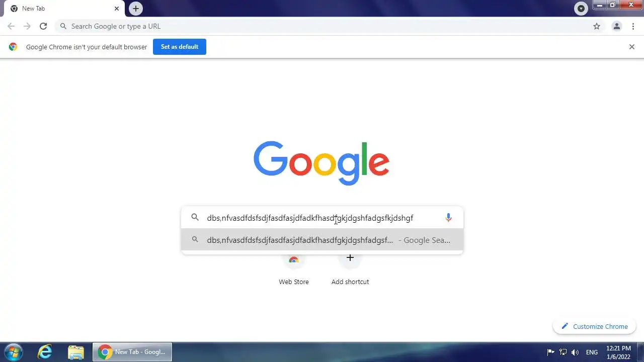Select the Chrome New Tab taskbar button
Screen dimensions: 644x362
(132, 352)
